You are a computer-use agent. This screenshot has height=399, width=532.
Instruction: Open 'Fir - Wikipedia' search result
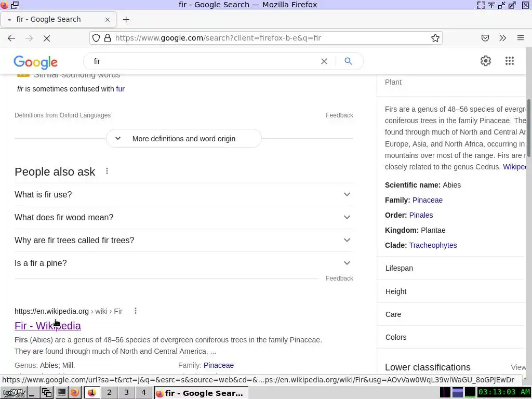click(x=48, y=326)
